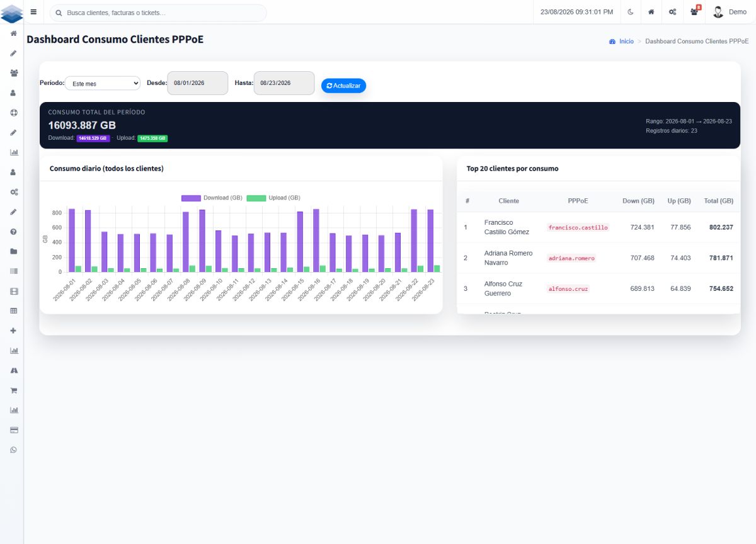Click the alfonso.cruz PPPoE tag

(x=568, y=289)
